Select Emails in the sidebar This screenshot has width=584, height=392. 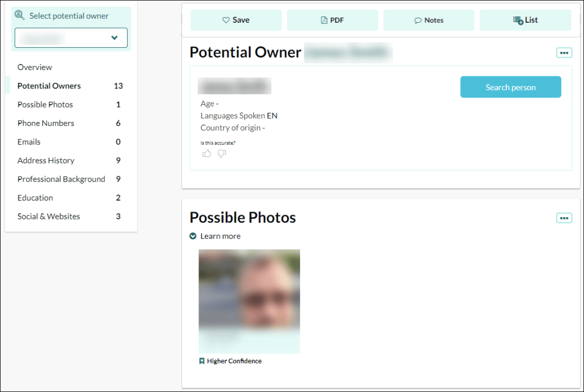click(29, 142)
